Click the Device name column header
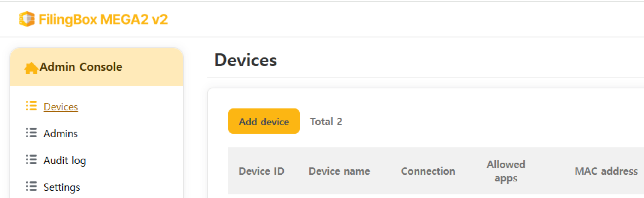The image size is (644, 198). (339, 171)
